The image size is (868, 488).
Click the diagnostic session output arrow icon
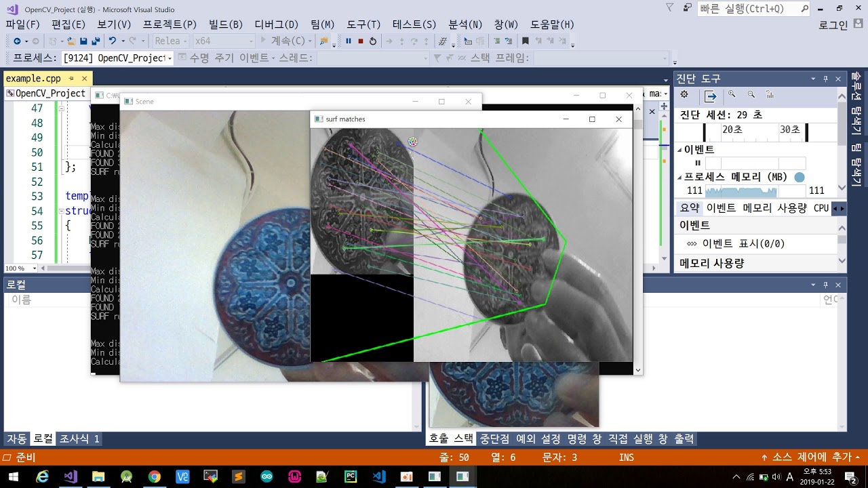click(710, 96)
